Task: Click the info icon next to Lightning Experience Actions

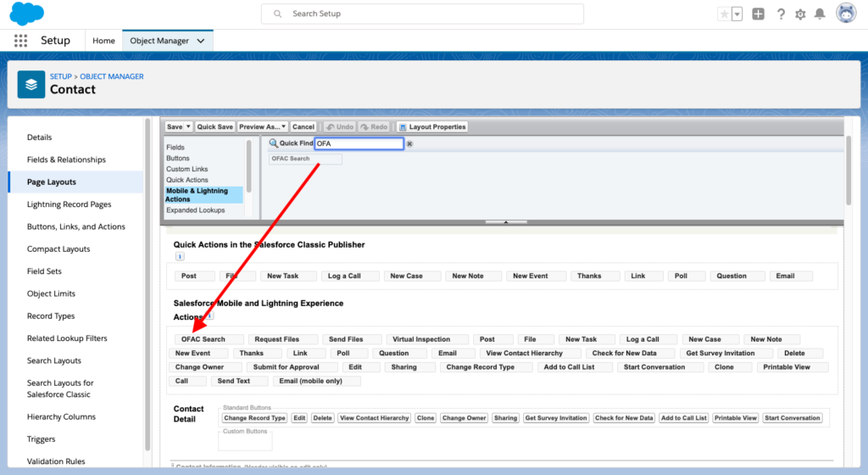Action: coord(210,316)
